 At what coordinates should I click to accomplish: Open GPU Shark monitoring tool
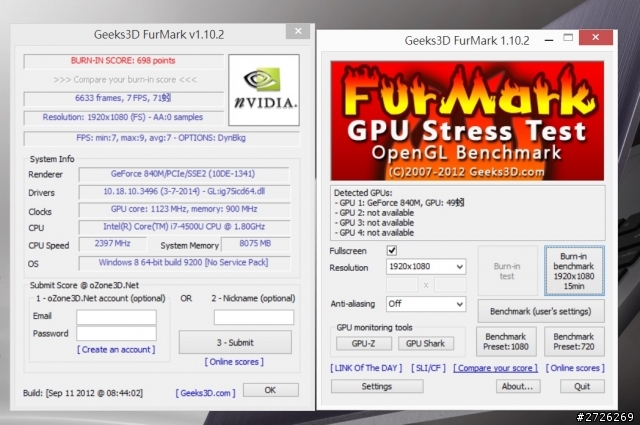point(425,344)
